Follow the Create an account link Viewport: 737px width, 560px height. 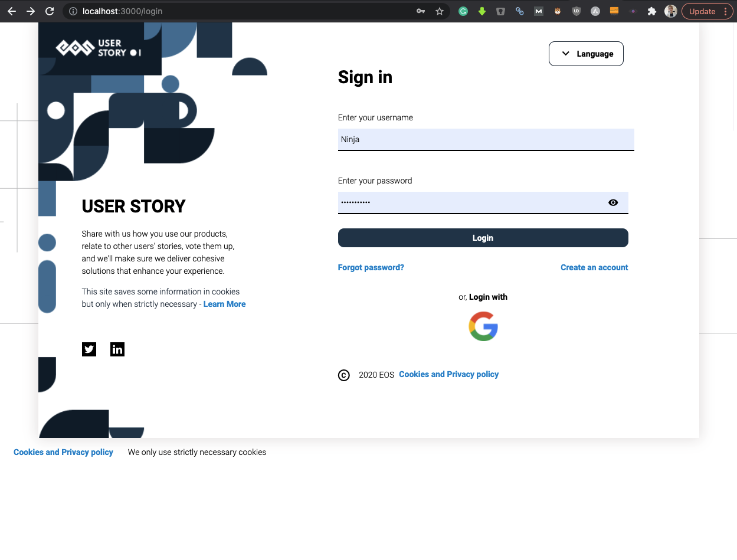(594, 267)
